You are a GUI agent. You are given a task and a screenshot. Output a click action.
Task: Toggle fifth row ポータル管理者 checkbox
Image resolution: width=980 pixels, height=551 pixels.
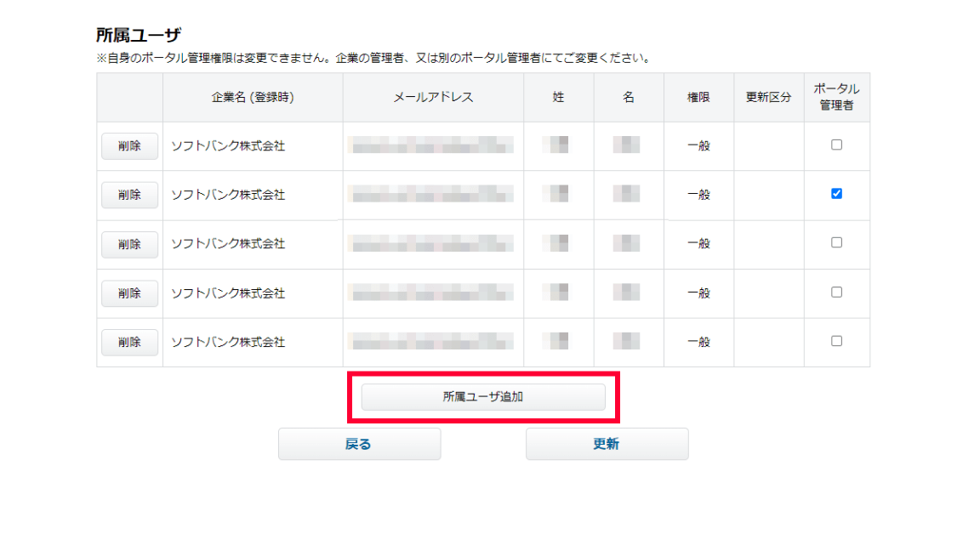[x=836, y=341]
